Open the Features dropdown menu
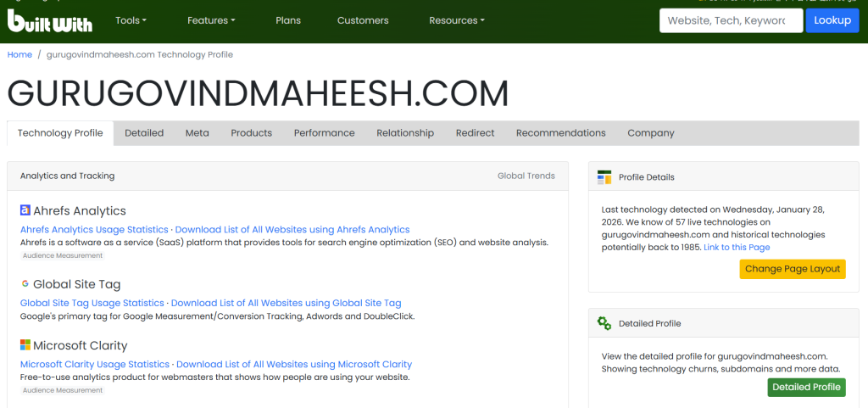 [211, 20]
